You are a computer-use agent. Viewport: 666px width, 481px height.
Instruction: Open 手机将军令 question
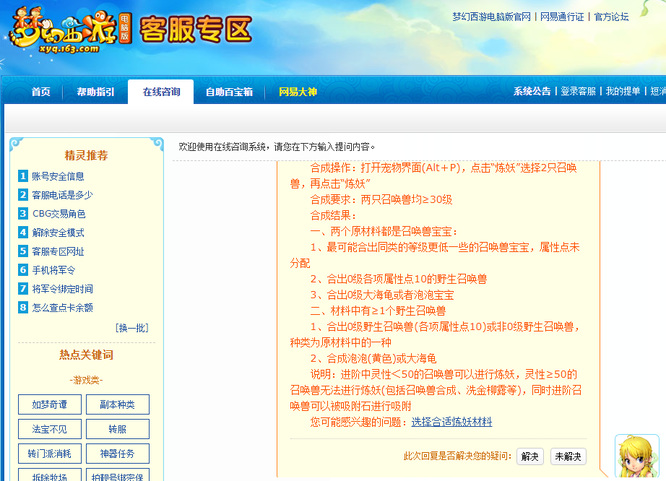54,270
